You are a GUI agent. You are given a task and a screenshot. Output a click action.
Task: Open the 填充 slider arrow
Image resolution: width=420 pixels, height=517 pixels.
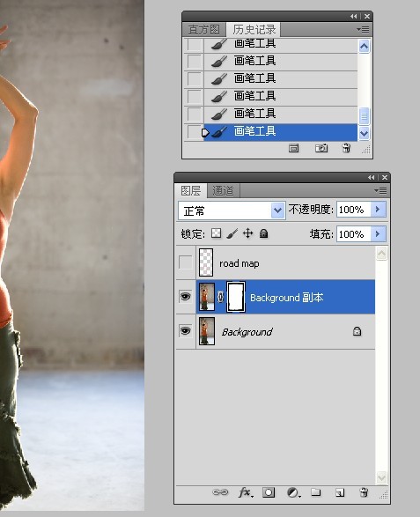click(x=378, y=234)
